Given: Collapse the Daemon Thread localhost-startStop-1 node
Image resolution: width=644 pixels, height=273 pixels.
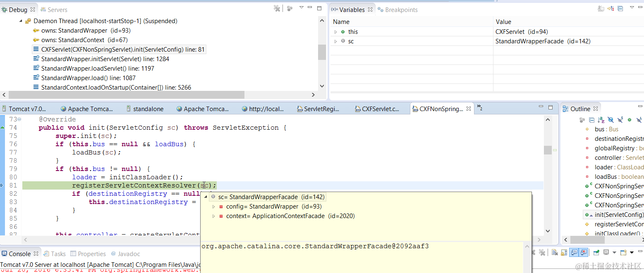Looking at the screenshot, I should 21,21.
